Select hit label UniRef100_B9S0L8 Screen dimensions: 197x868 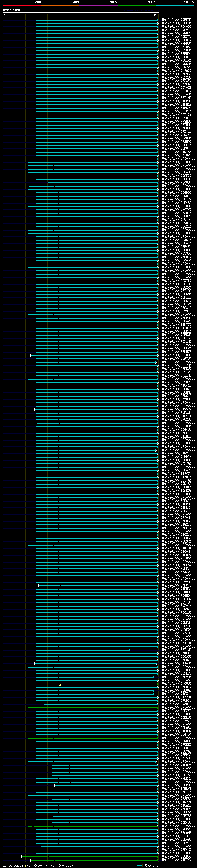(177, 30)
